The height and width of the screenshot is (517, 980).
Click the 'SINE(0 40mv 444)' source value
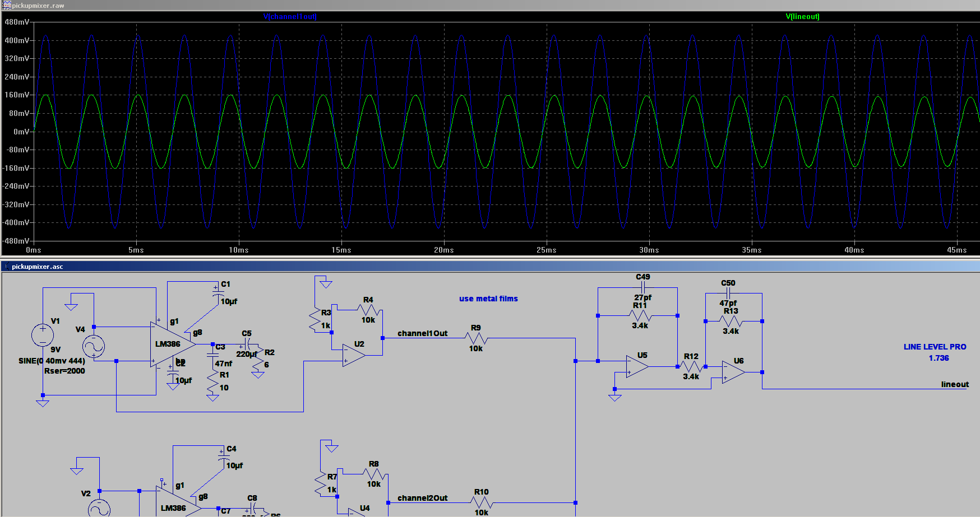(x=52, y=361)
